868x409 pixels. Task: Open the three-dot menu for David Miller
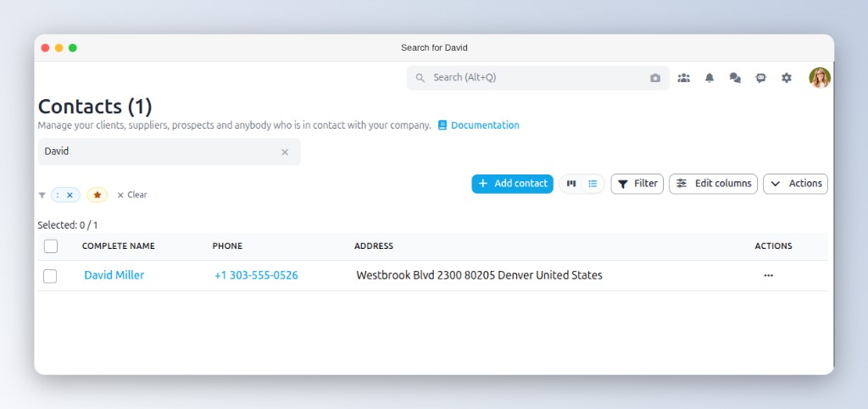coord(768,275)
